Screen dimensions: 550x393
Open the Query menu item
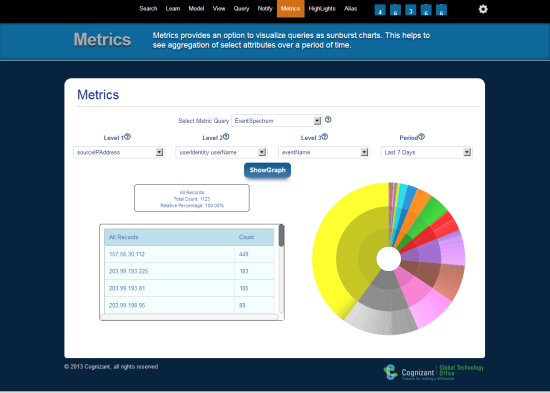[x=241, y=9]
